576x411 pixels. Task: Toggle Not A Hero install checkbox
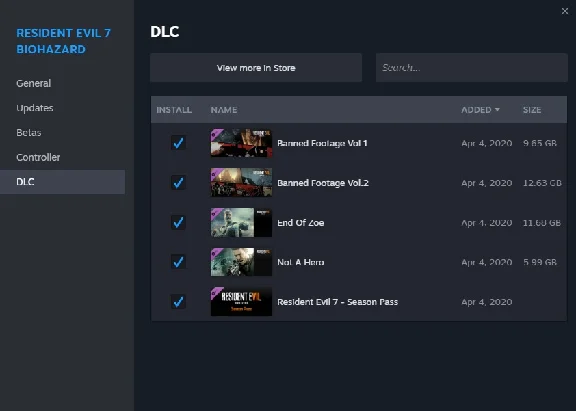178,262
